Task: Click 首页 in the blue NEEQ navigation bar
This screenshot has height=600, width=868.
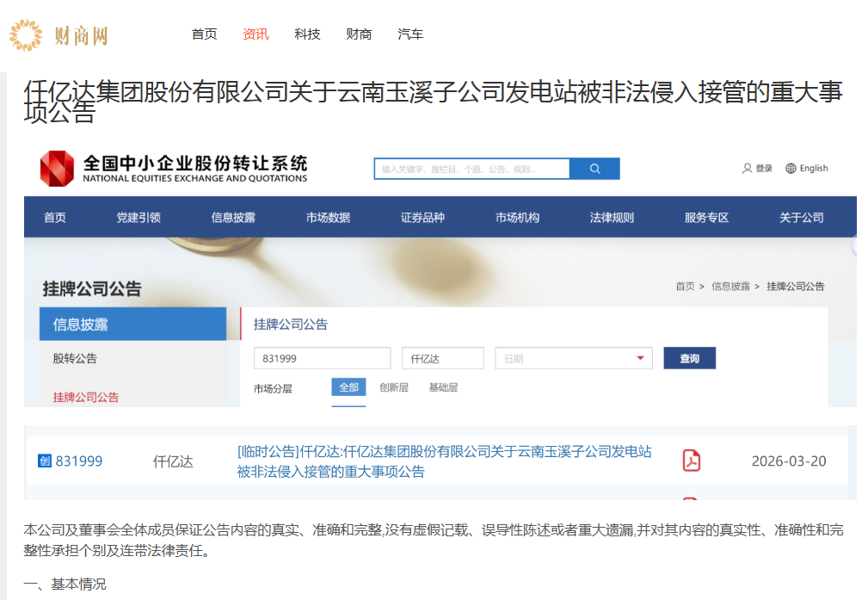Action: click(x=55, y=217)
